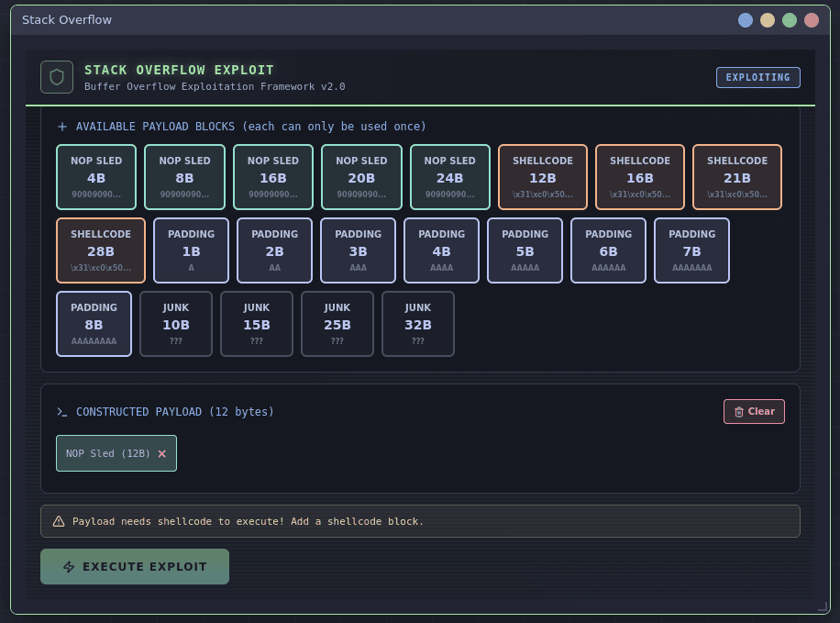This screenshot has height=623, width=840.
Task: Select the Padding 6B block
Action: [608, 250]
